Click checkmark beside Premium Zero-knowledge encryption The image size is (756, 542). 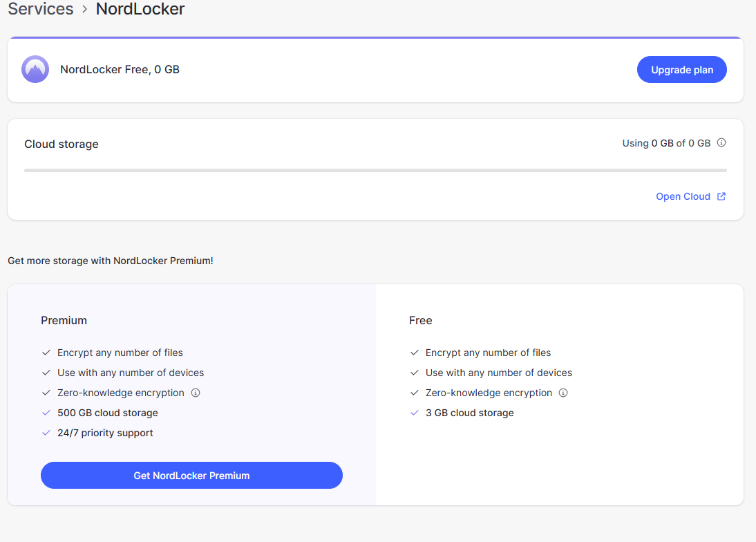tap(46, 393)
